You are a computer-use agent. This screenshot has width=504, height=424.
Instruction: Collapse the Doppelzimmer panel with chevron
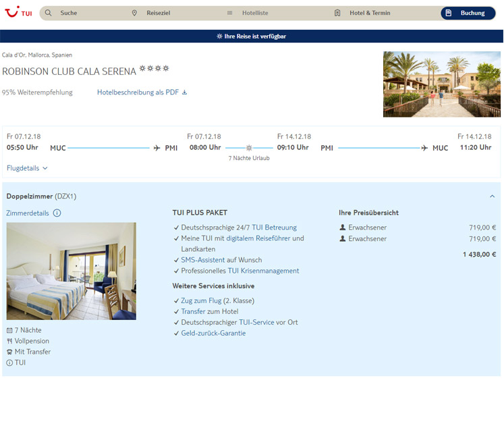(492, 196)
